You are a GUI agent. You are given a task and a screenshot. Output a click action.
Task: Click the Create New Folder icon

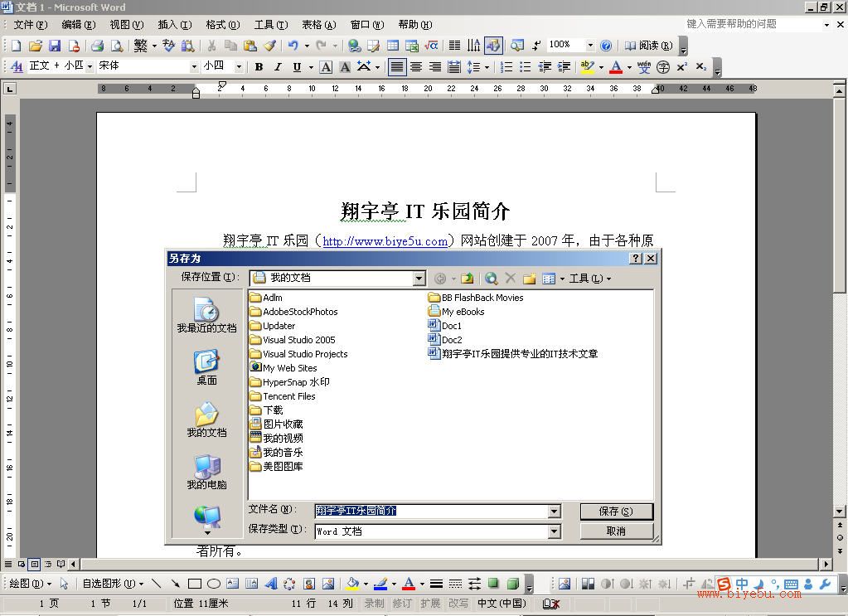click(x=529, y=278)
